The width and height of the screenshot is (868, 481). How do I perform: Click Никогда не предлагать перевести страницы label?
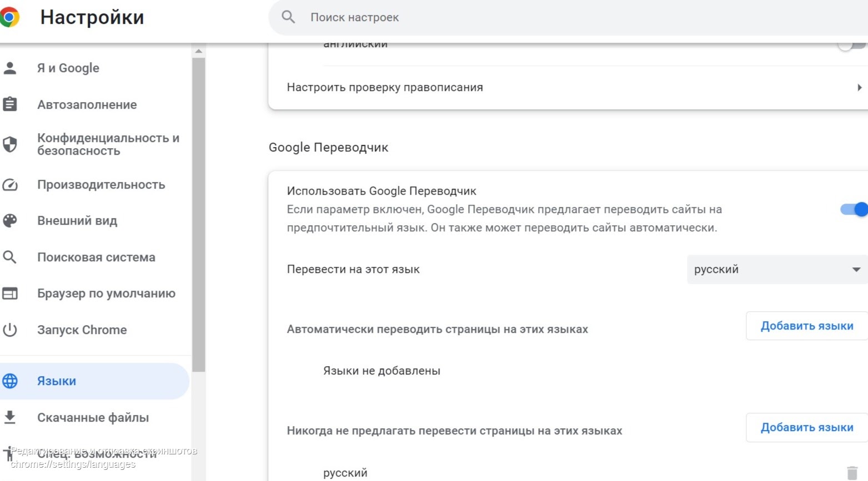click(x=454, y=431)
